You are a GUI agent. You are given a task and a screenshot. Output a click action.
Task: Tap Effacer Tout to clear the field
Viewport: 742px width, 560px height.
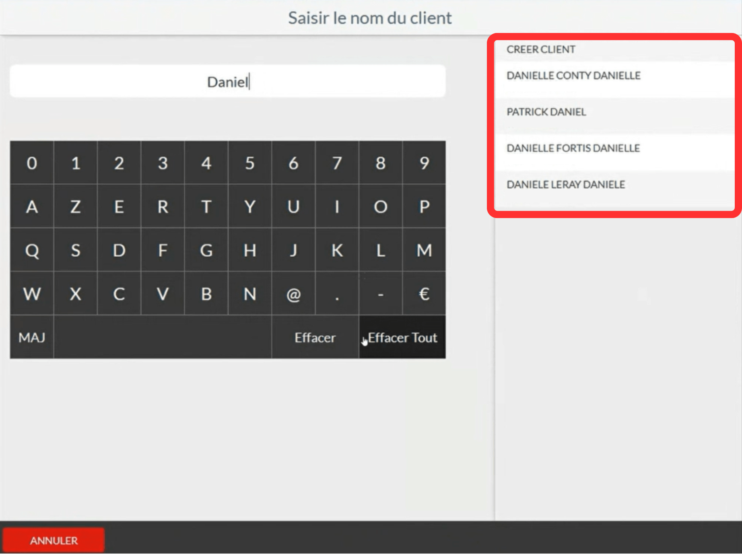click(402, 337)
